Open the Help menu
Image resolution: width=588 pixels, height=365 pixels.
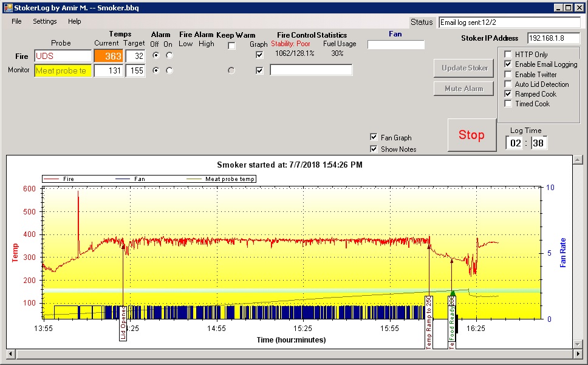[74, 21]
